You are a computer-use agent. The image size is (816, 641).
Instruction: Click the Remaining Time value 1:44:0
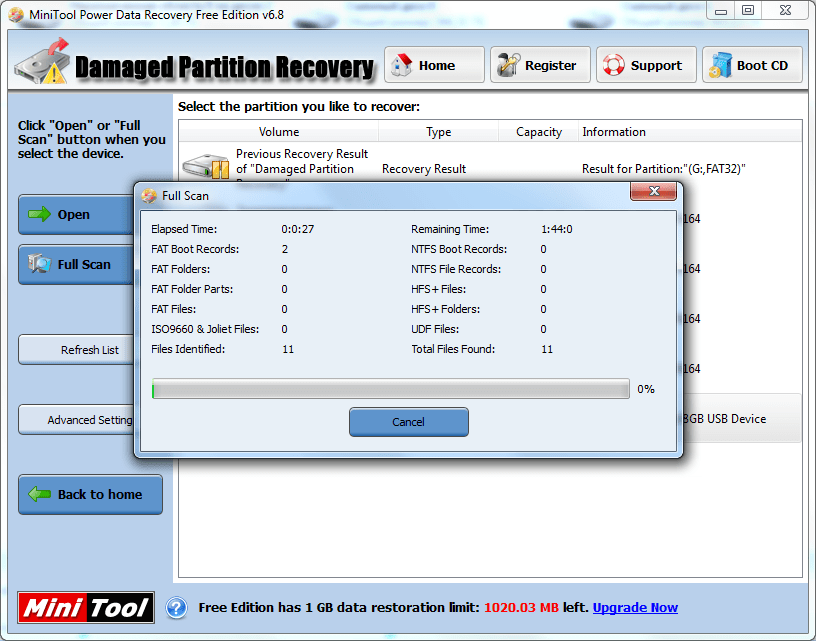(557, 229)
